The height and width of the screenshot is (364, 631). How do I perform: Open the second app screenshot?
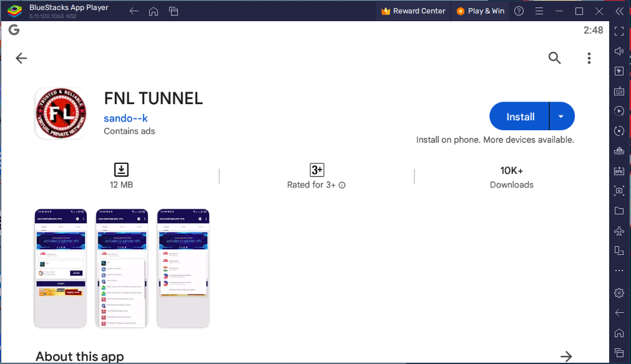tap(122, 268)
